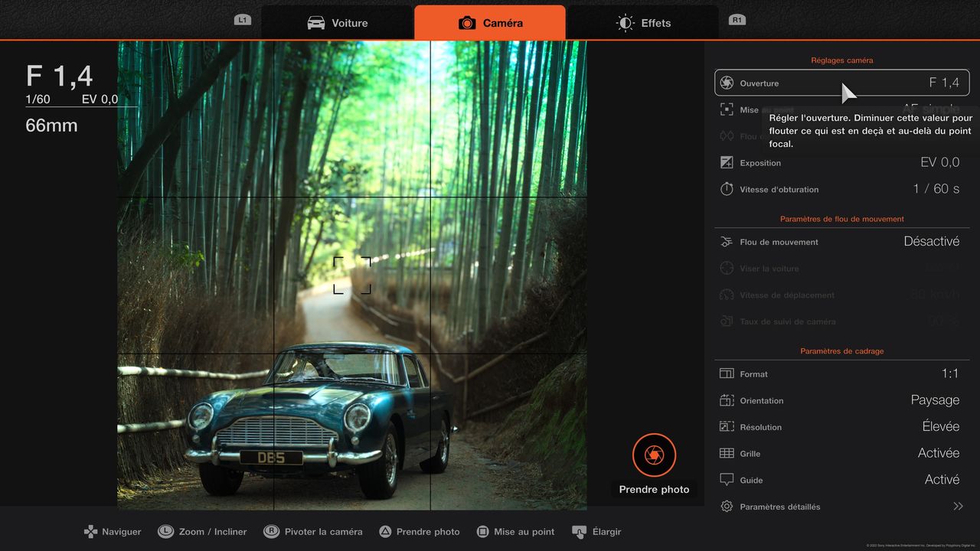Click the Réglages caméra section header
980x551 pixels.
(842, 60)
